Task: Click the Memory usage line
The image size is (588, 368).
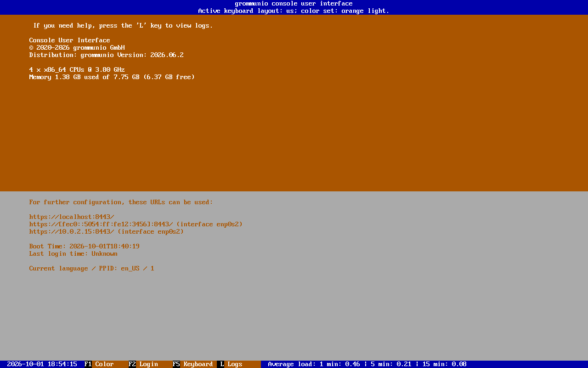Action: [112, 77]
